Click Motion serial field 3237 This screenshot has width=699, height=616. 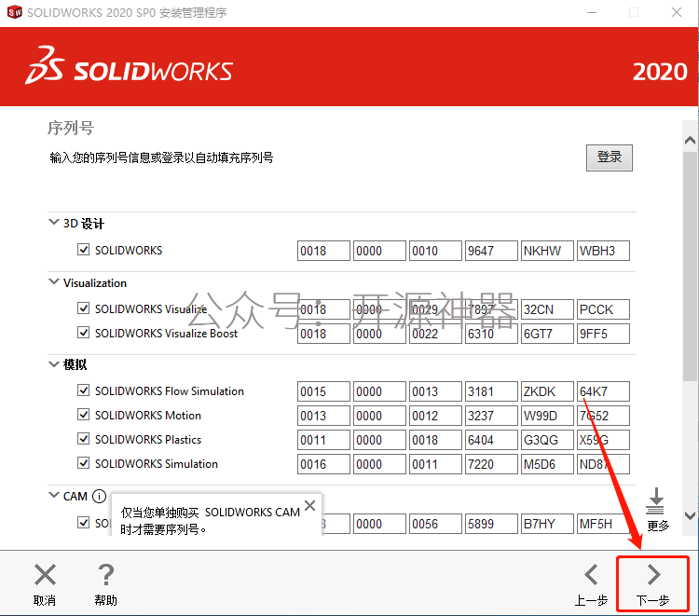click(x=491, y=416)
